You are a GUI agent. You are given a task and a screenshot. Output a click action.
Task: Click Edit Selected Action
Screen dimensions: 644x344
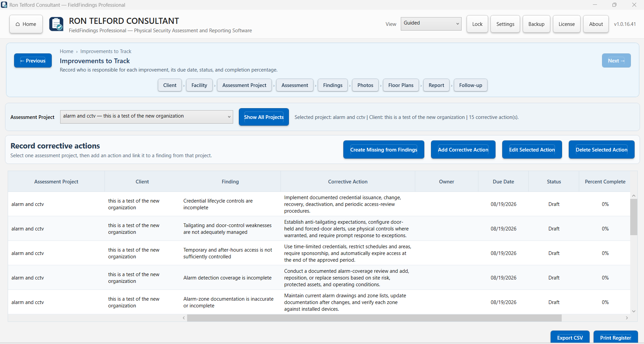[532, 149]
